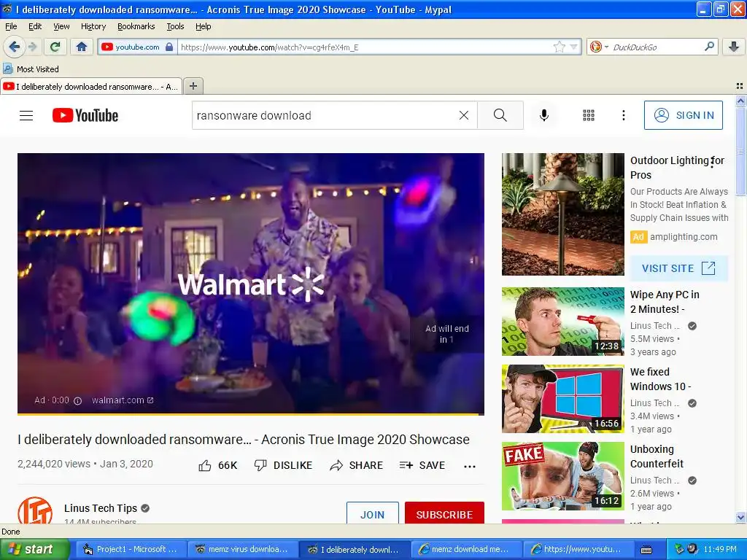
Task: Click the ad info icon beside Ad 0:00
Action: (77, 400)
